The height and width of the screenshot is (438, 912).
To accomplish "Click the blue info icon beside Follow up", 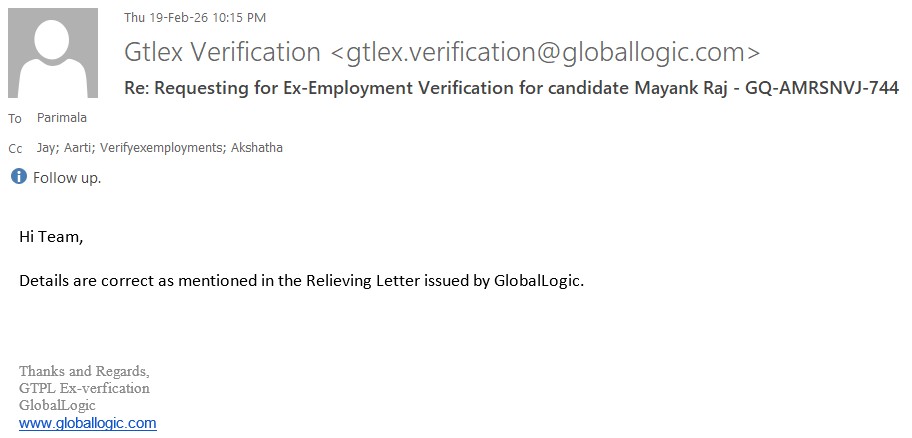I will (18, 177).
